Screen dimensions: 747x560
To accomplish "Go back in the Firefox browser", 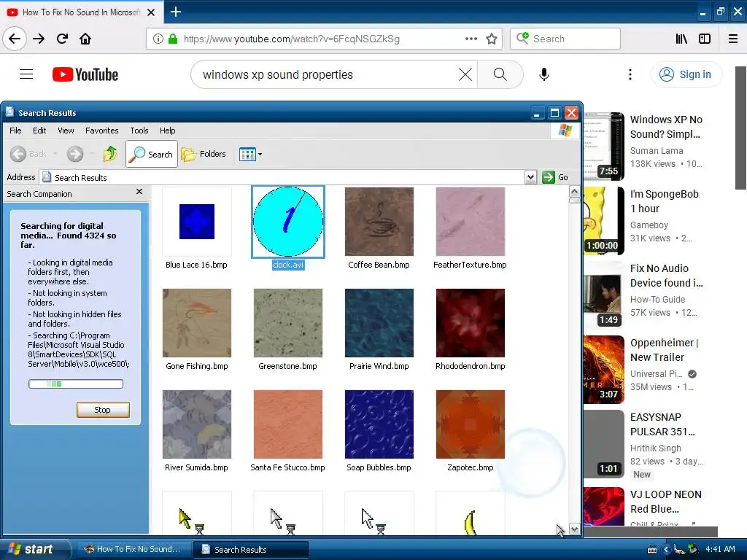I will point(15,39).
